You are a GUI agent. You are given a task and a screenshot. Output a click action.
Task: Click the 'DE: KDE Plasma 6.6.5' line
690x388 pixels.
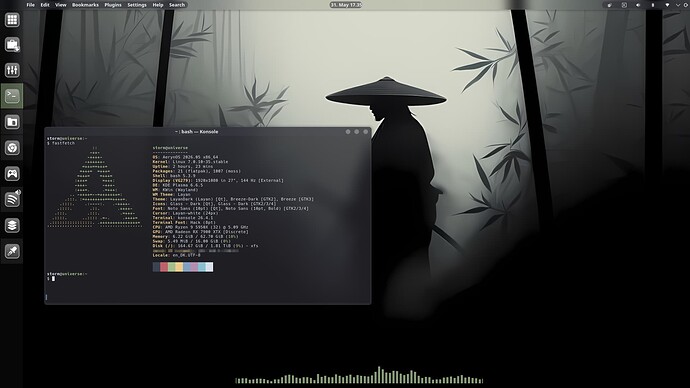tap(178, 185)
